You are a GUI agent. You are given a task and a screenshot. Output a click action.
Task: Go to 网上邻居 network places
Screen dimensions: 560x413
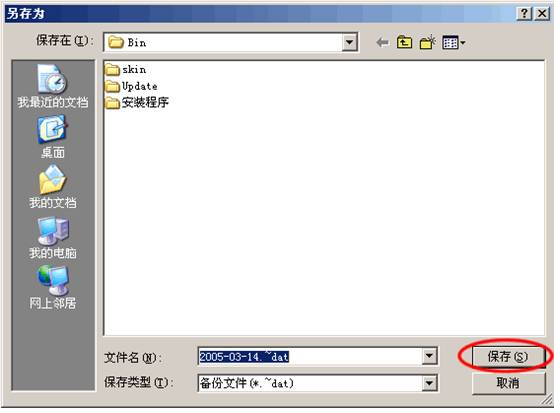tap(53, 288)
